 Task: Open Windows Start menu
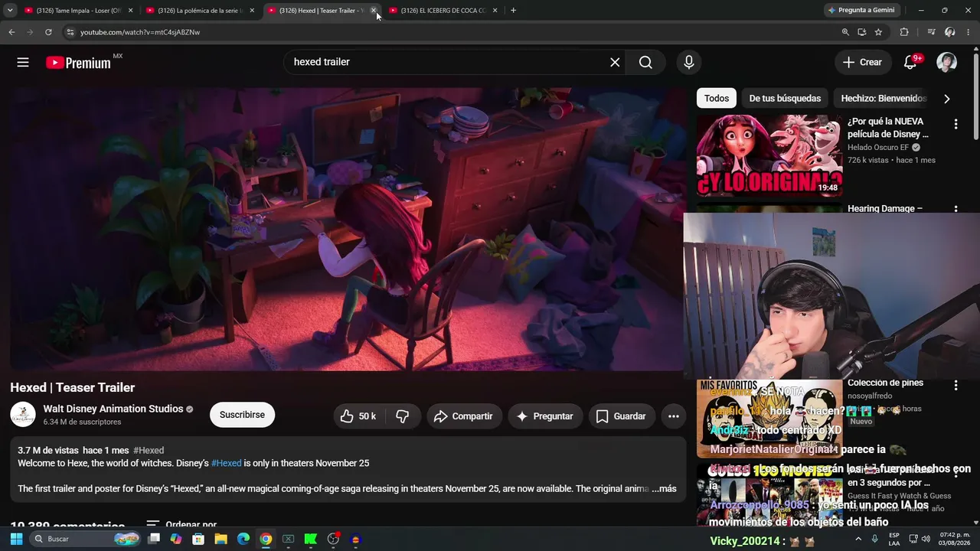pos(16,539)
